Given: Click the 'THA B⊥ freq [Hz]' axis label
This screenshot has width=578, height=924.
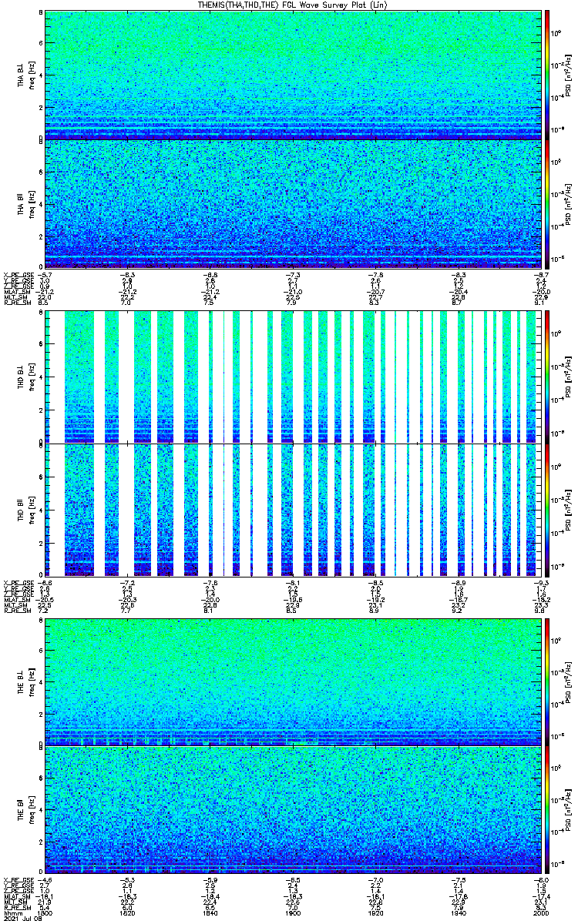Looking at the screenshot, I should point(26,75).
